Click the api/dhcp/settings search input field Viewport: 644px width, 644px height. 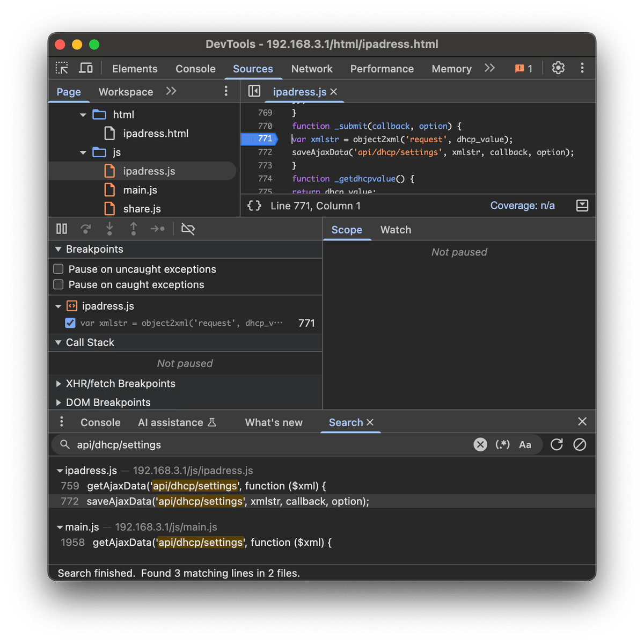(x=268, y=444)
